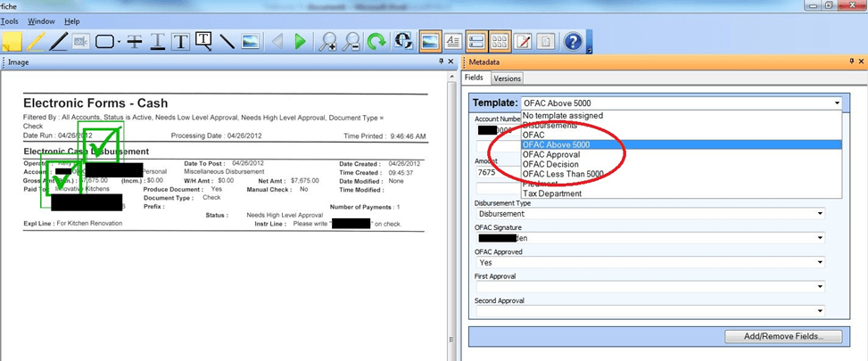Click the Net Amt '$7,675.00' value

(x=305, y=181)
